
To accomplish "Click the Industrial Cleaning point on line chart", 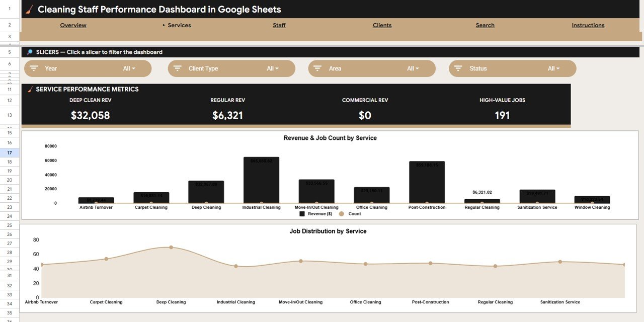I will (236, 266).
